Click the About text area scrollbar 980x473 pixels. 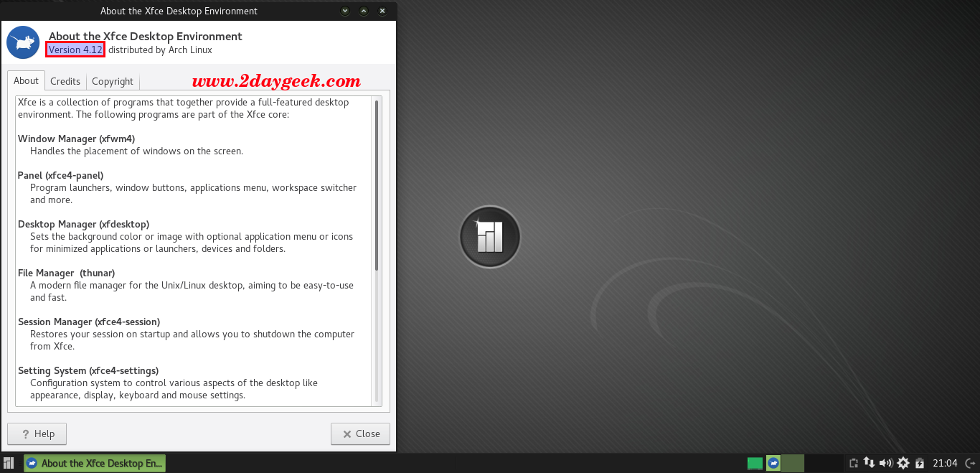point(376,185)
